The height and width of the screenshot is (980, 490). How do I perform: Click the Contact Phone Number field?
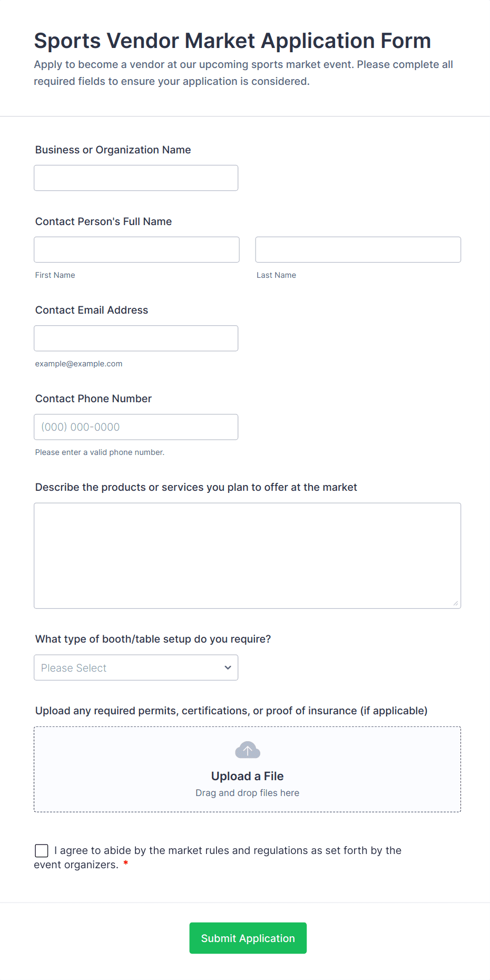(135, 426)
